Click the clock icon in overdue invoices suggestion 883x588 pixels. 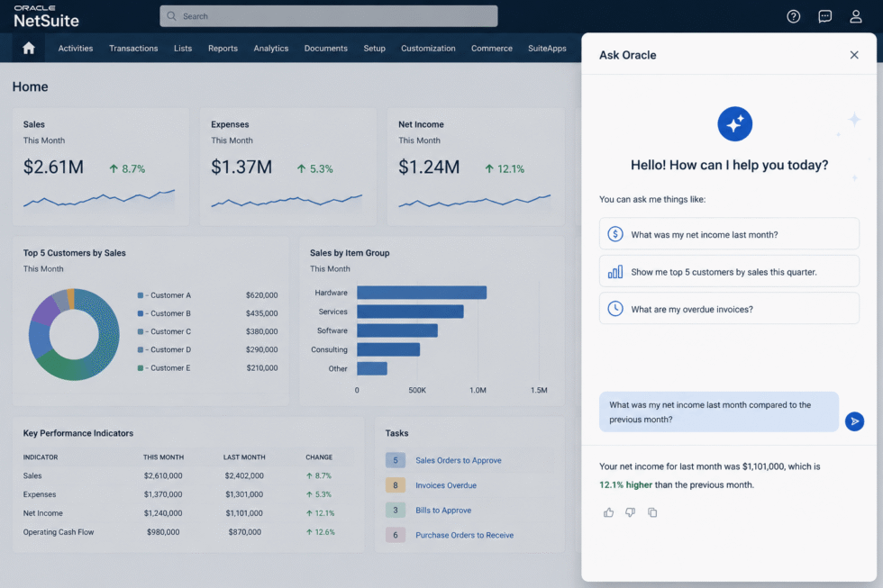coord(614,308)
